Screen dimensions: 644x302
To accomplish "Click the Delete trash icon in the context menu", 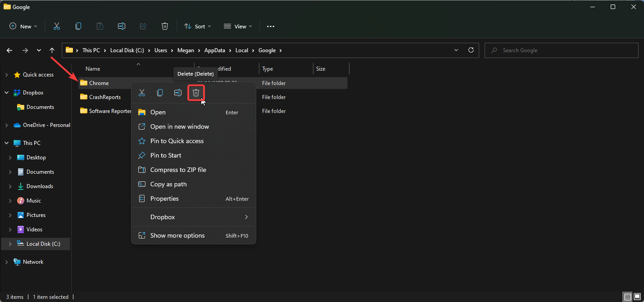I will [196, 93].
